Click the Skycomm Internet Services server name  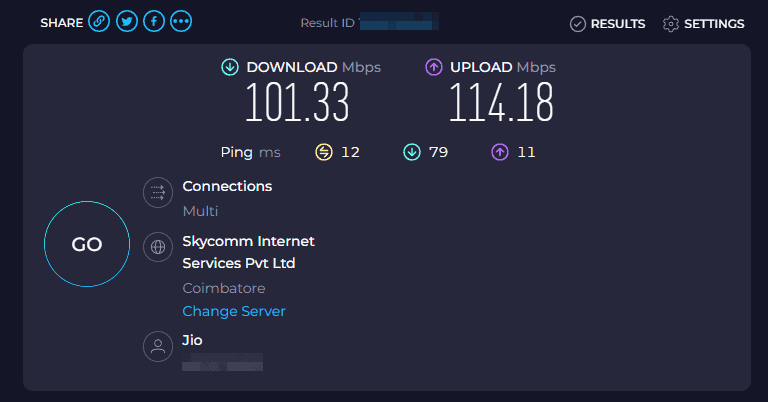[x=248, y=252]
